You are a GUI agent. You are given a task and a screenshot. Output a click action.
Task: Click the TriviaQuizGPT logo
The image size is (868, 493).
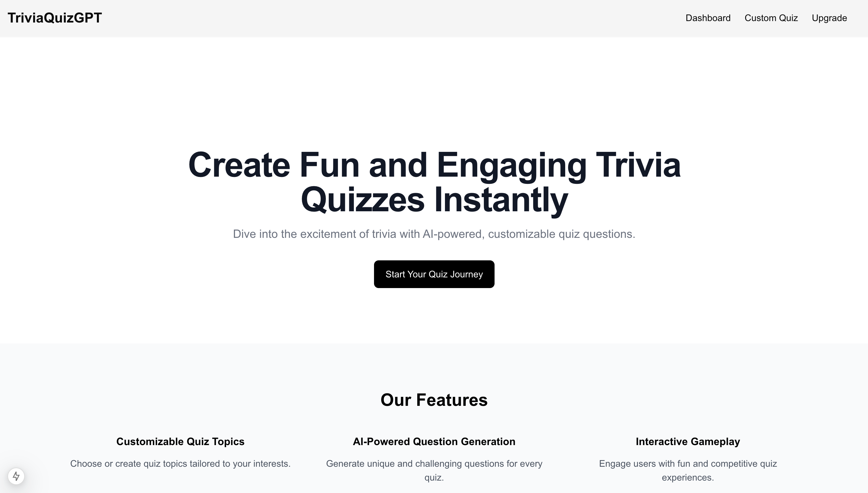pyautogui.click(x=54, y=18)
